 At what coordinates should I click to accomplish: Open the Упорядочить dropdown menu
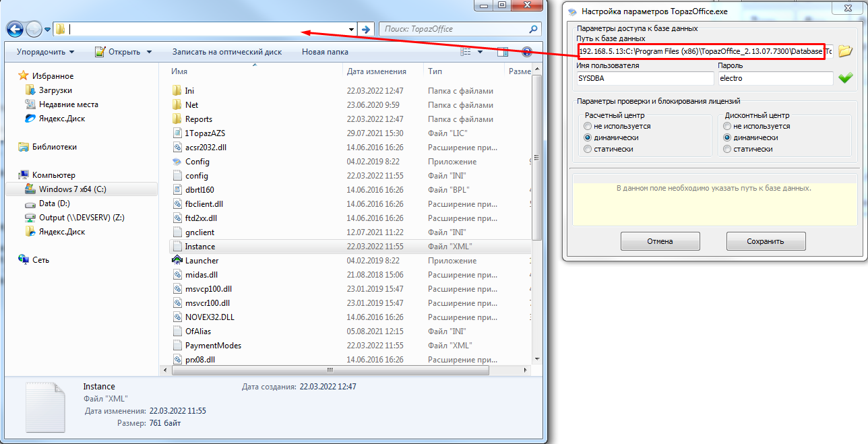tap(45, 52)
